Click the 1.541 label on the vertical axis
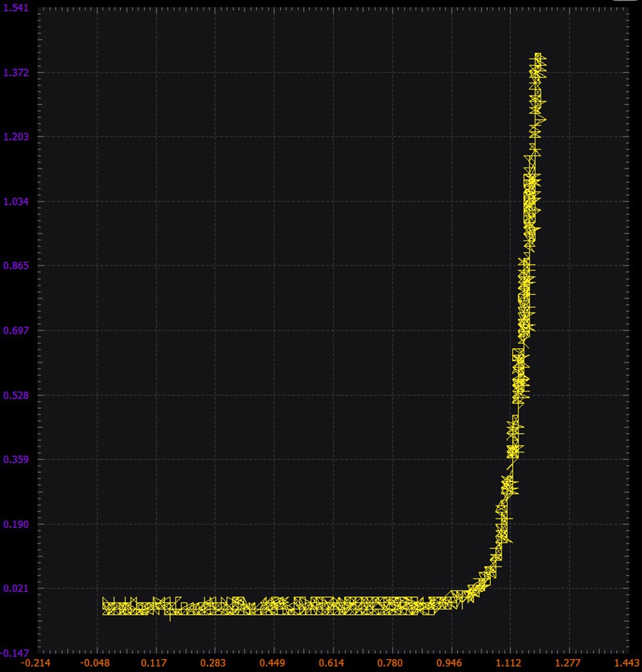Image resolution: width=642 pixels, height=672 pixels. (16, 8)
